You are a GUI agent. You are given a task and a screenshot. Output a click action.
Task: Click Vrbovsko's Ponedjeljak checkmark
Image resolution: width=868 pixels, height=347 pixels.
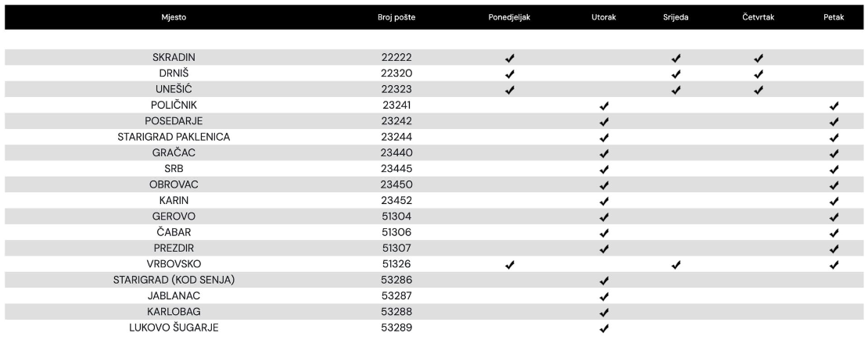509,265
